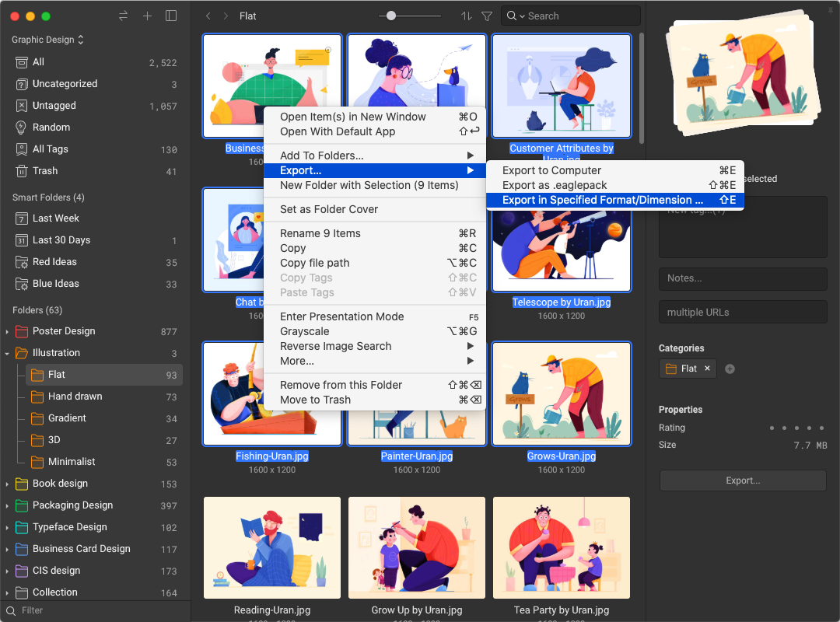Click the Typeface Design folder icon
This screenshot has width=840, height=622.
pyautogui.click(x=22, y=527)
